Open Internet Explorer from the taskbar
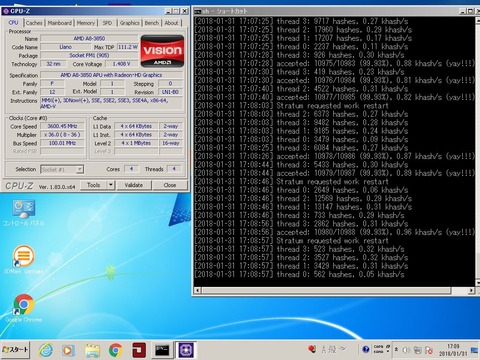The height and width of the screenshot is (360, 480). coord(46,350)
